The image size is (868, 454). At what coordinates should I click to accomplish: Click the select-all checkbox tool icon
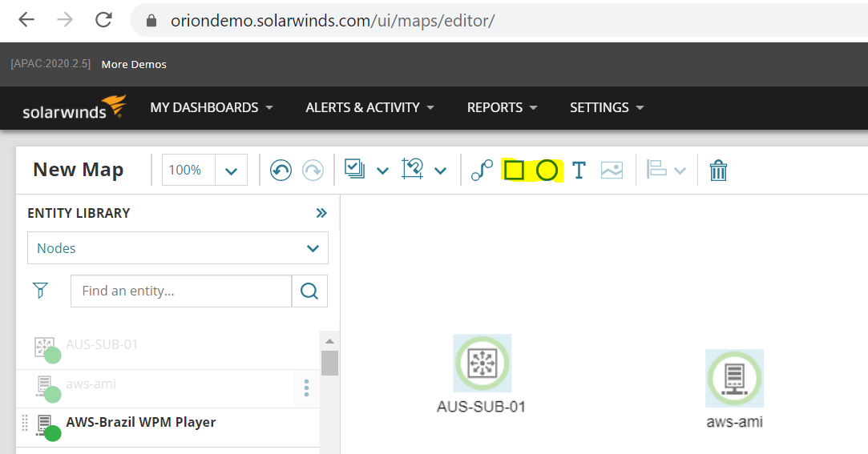pyautogui.click(x=354, y=169)
